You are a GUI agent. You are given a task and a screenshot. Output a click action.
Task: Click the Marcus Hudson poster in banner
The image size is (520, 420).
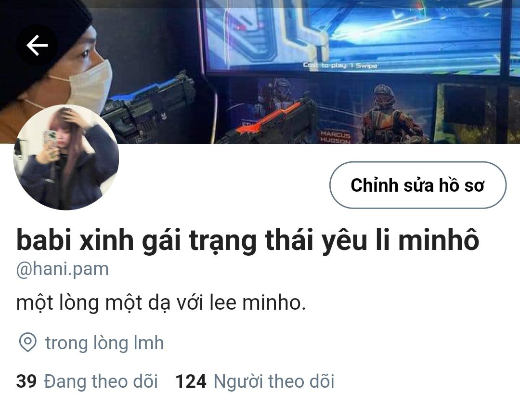(335, 137)
